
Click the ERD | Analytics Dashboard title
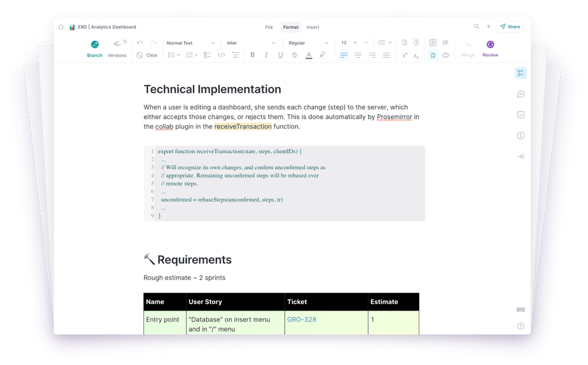pos(107,27)
